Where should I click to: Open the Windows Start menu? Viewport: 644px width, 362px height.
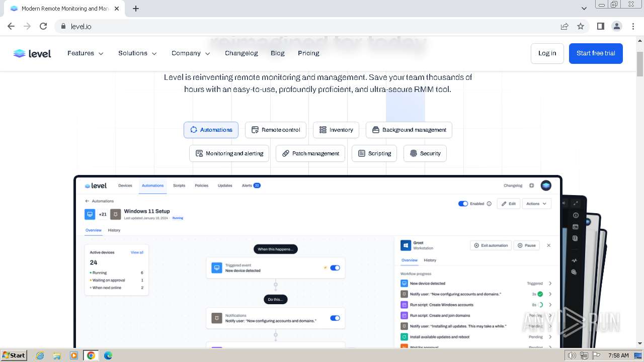coord(14,355)
